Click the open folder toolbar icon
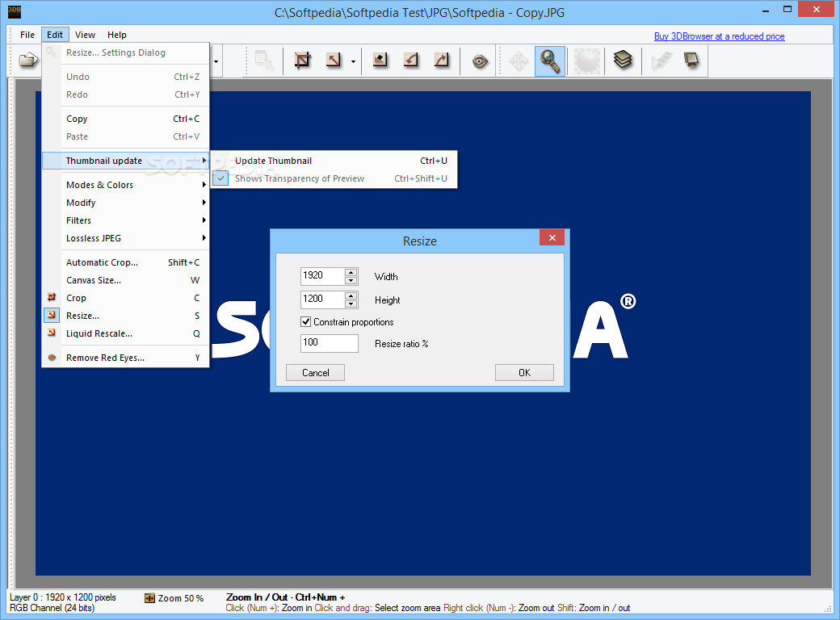840x620 pixels. pos(27,60)
